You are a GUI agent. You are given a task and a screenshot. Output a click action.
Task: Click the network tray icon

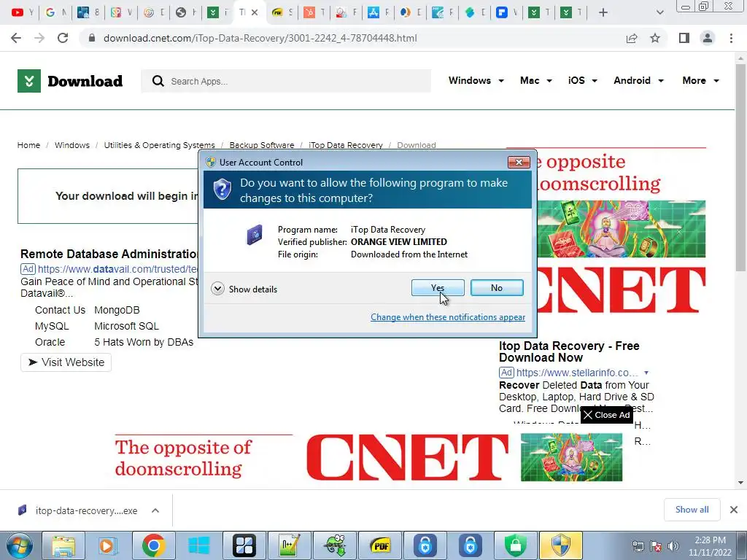click(x=638, y=546)
